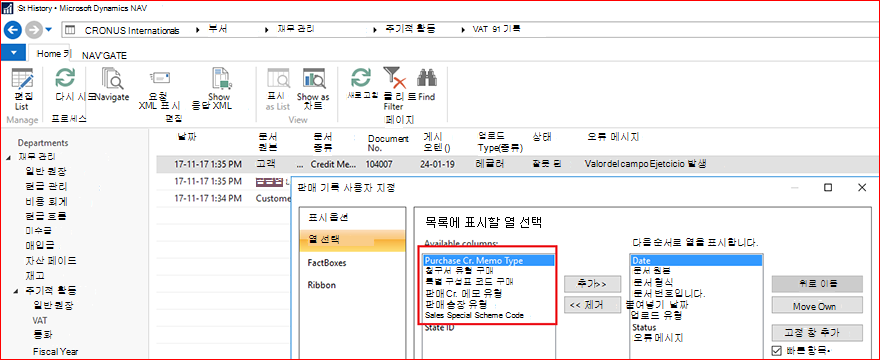Screen dimensions: 880x360
Task: Click 부서 breadcrumb in address bar
Action: click(218, 30)
